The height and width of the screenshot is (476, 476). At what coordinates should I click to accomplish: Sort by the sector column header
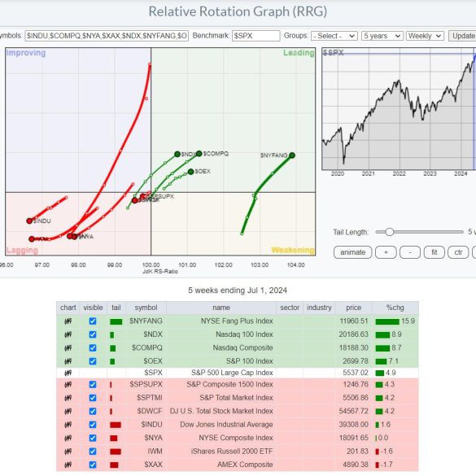(290, 308)
